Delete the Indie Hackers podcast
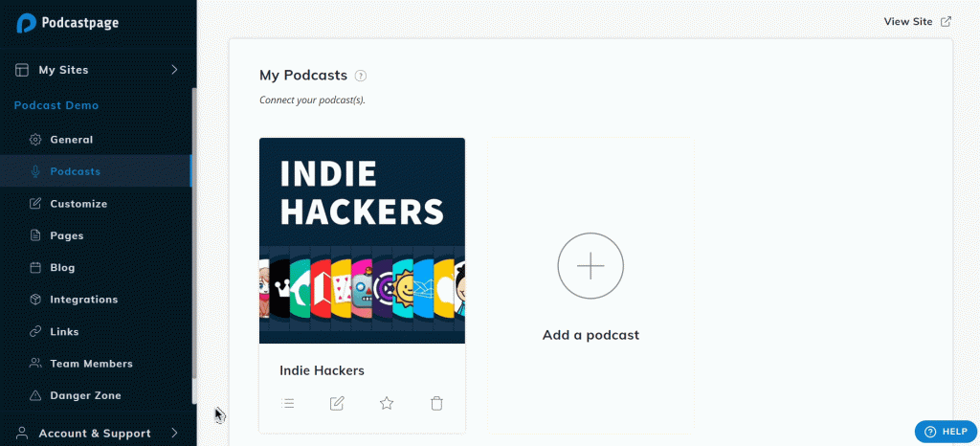This screenshot has height=446, width=980. (x=436, y=403)
